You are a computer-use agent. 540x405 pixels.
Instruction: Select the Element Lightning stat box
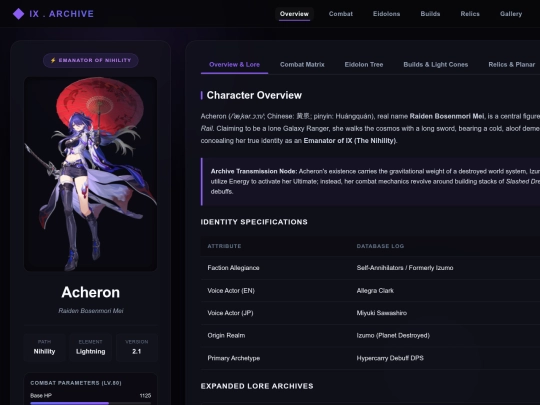[91, 347]
